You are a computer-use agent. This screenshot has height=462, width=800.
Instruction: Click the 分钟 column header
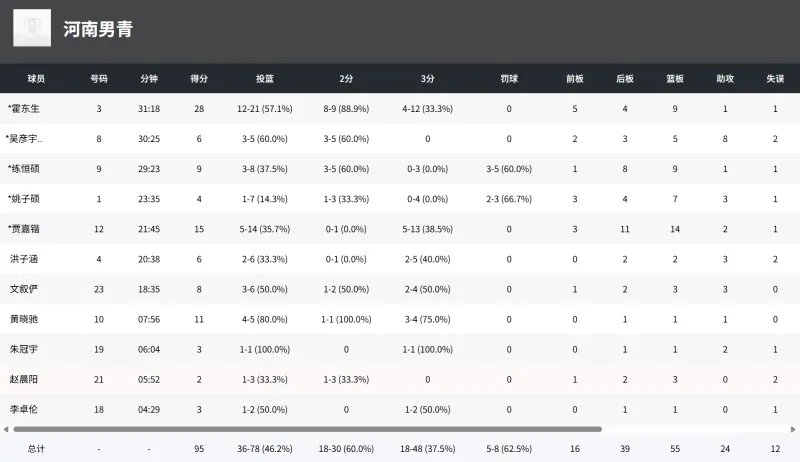tap(149, 79)
